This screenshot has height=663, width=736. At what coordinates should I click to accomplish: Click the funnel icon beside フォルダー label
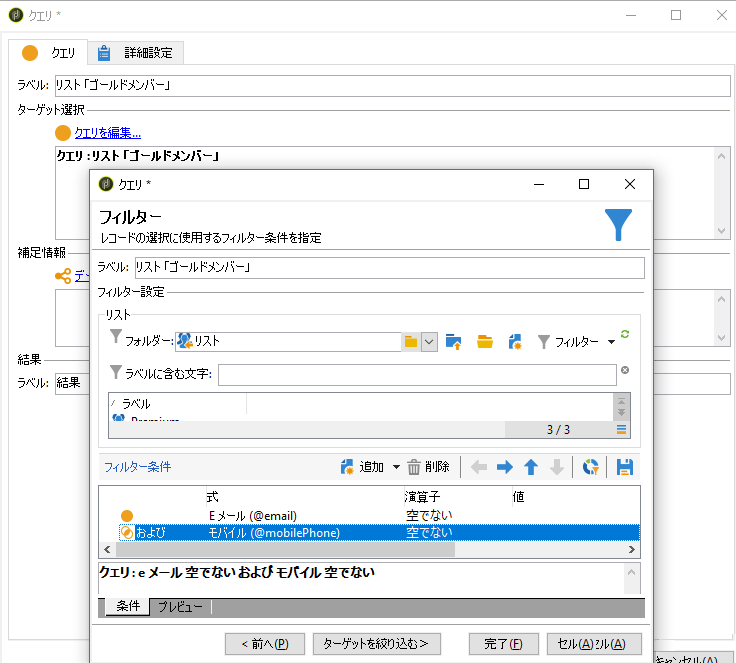pyautogui.click(x=115, y=336)
